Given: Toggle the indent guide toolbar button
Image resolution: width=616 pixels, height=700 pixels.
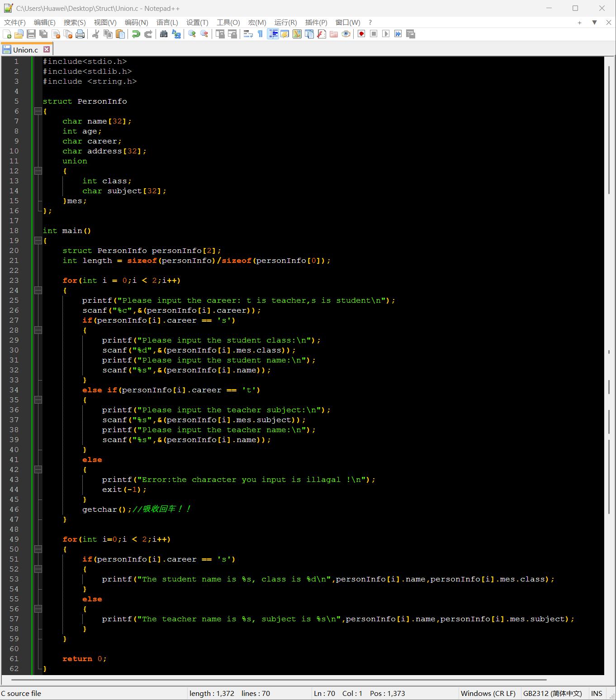Looking at the screenshot, I should [273, 34].
